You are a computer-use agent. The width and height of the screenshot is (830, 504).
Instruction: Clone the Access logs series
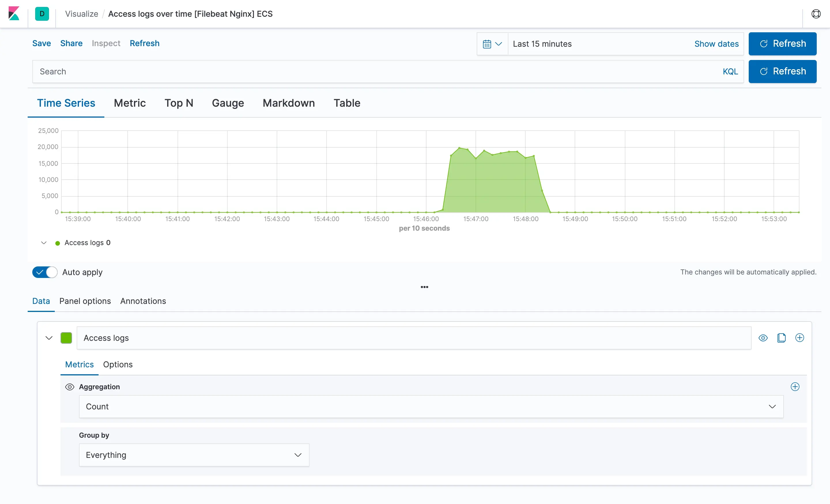point(781,338)
